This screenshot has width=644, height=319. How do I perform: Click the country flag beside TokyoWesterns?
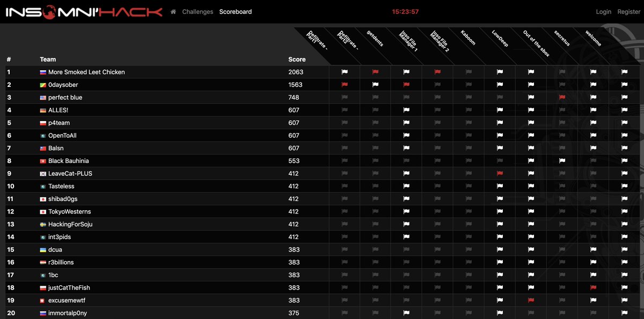coord(43,212)
